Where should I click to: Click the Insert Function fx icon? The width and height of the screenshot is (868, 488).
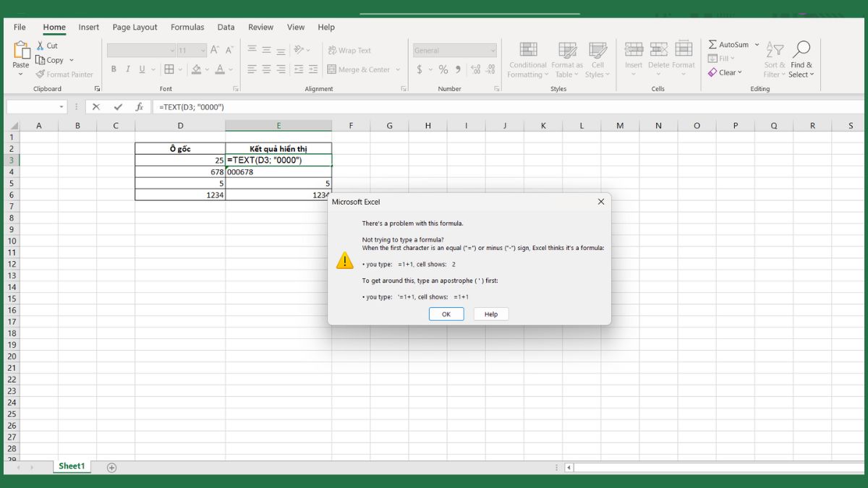[x=140, y=107]
